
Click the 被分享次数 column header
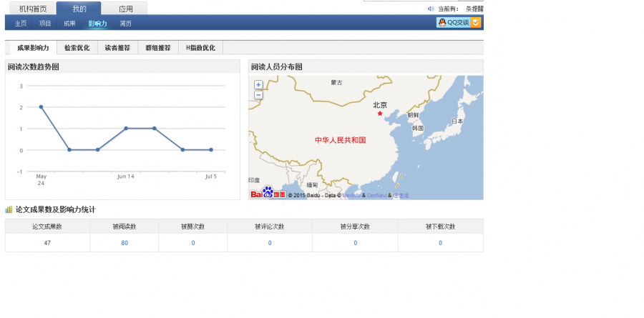355,227
